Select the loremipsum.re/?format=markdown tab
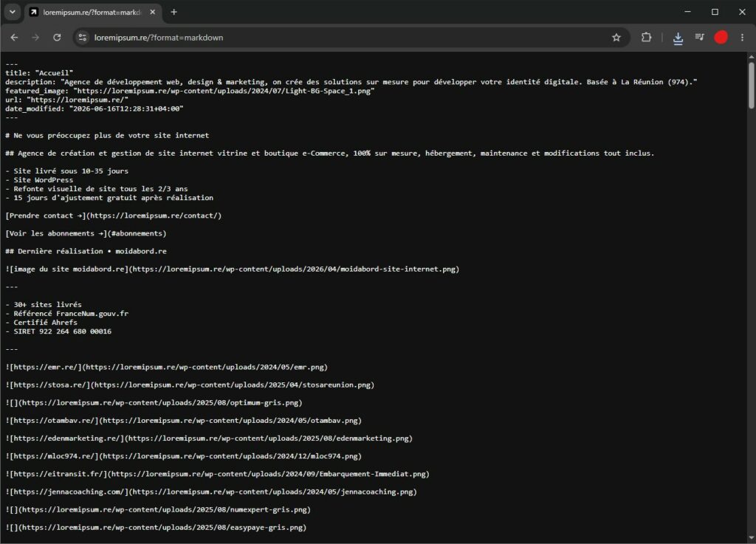 coord(92,12)
